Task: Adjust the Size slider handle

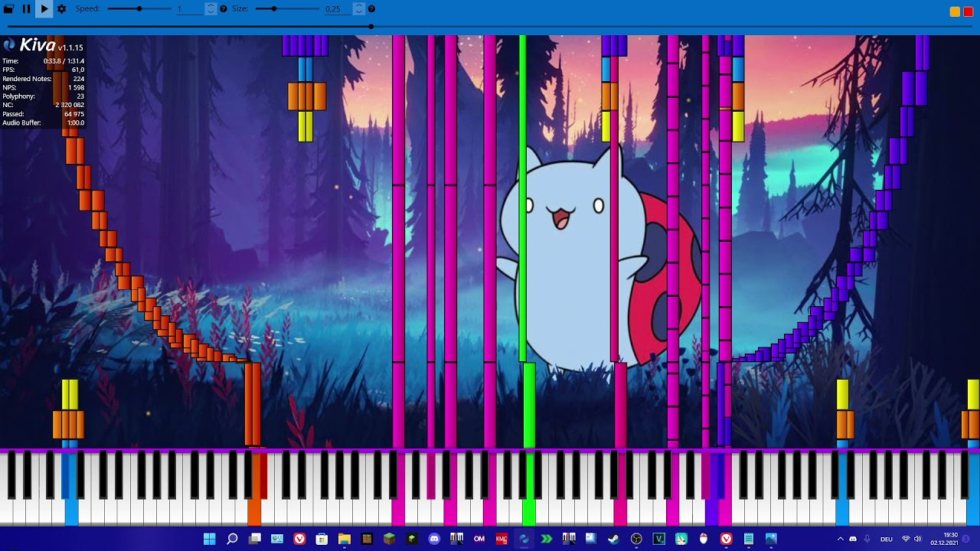Action: coord(274,9)
